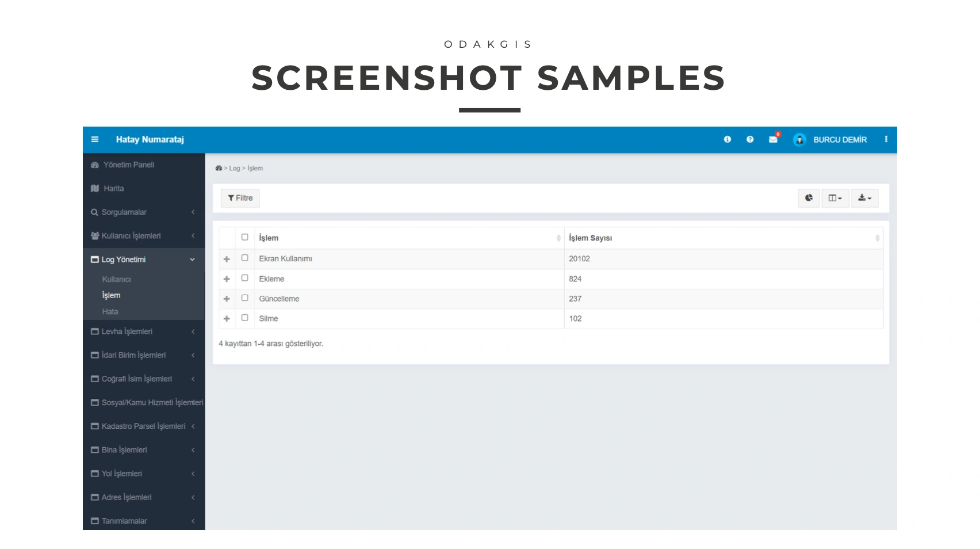
Task: Open the export download dropdown
Action: coord(864,198)
